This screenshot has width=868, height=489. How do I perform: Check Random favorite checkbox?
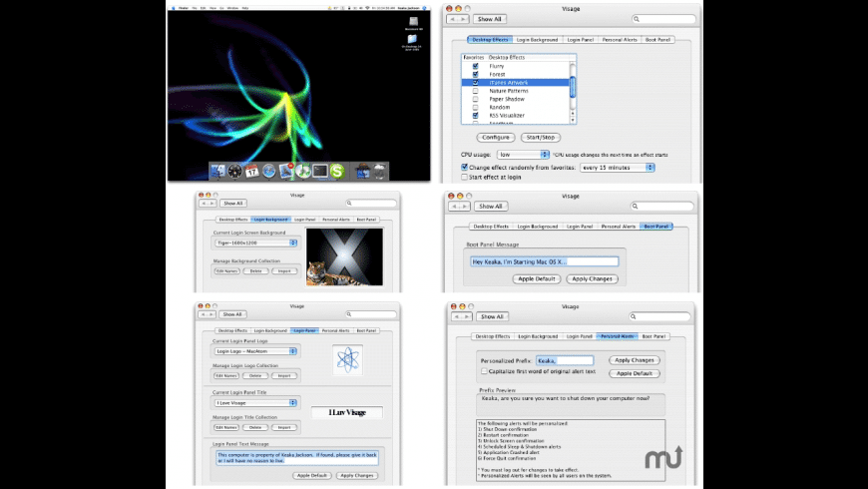(x=476, y=107)
